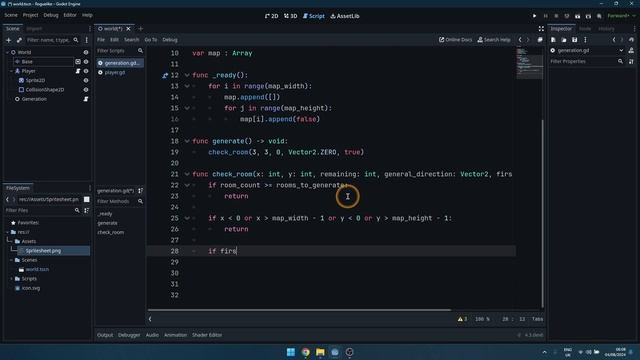
Task: Open Online Docs
Action: pyautogui.click(x=455, y=40)
